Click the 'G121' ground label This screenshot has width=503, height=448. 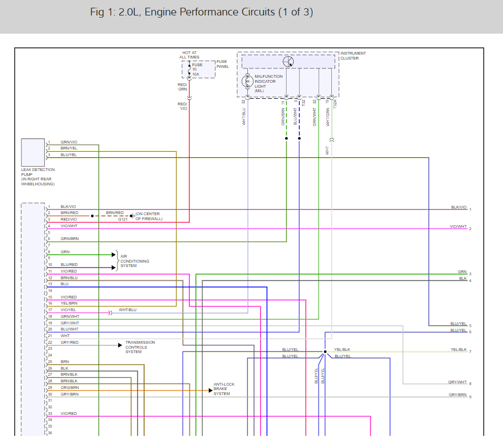click(x=123, y=220)
